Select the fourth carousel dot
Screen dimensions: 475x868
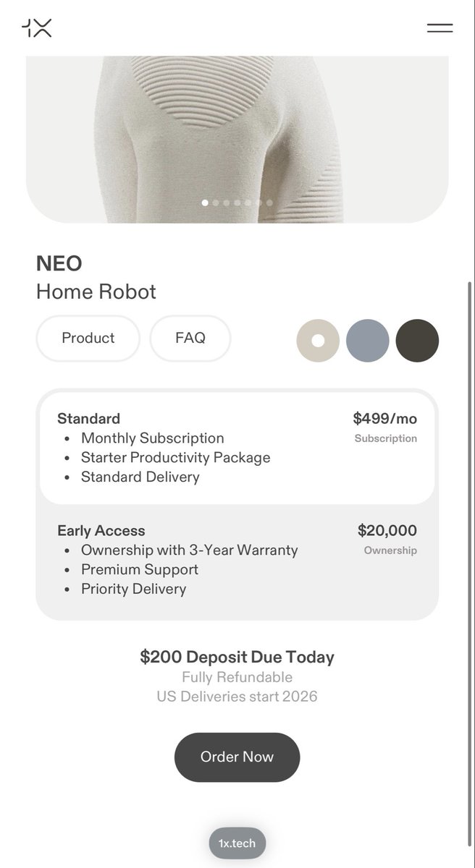click(237, 203)
